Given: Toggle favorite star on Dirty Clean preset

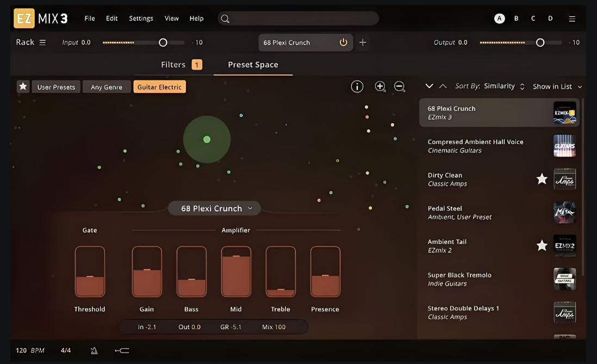Looking at the screenshot, I should 542,179.
